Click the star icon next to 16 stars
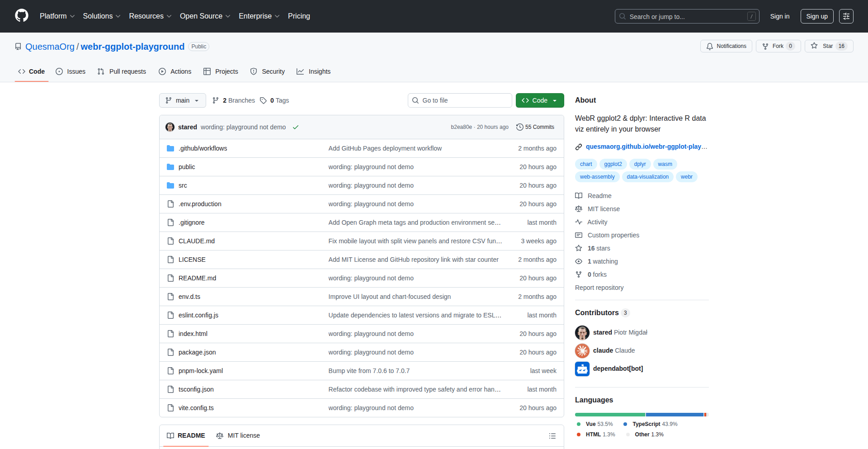868x449 pixels. tap(579, 248)
